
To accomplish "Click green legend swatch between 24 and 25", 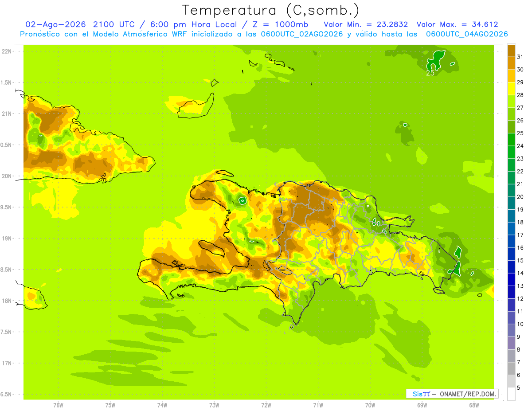I will click(x=511, y=139).
